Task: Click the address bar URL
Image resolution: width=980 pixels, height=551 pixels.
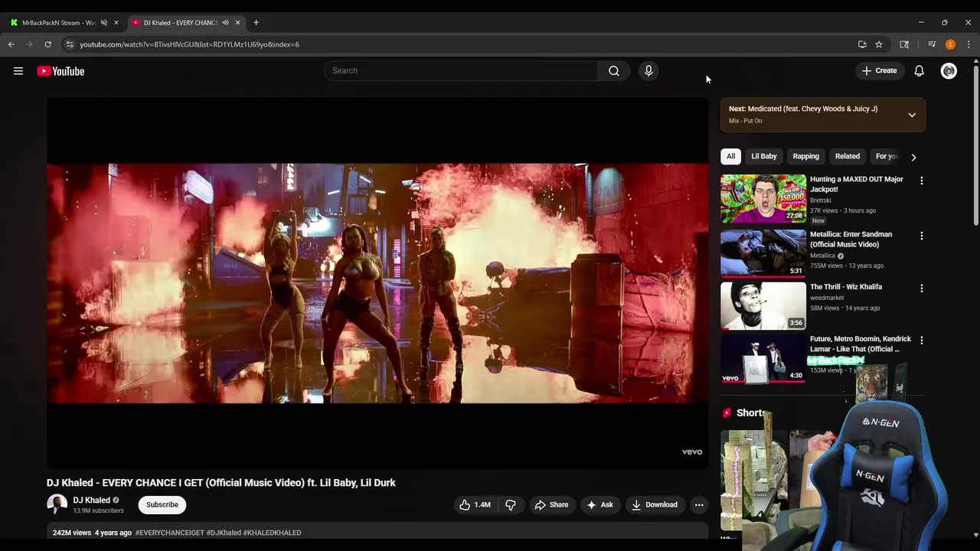Action: (x=190, y=44)
